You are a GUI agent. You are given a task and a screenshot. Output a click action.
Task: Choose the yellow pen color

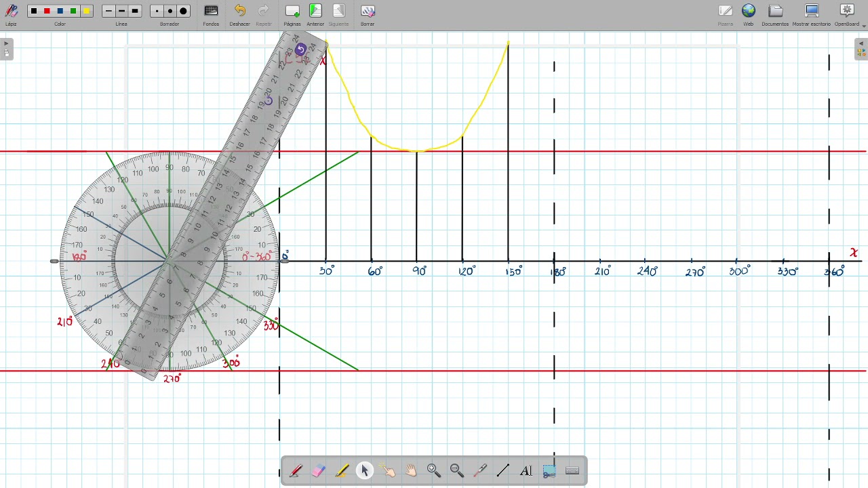click(86, 11)
